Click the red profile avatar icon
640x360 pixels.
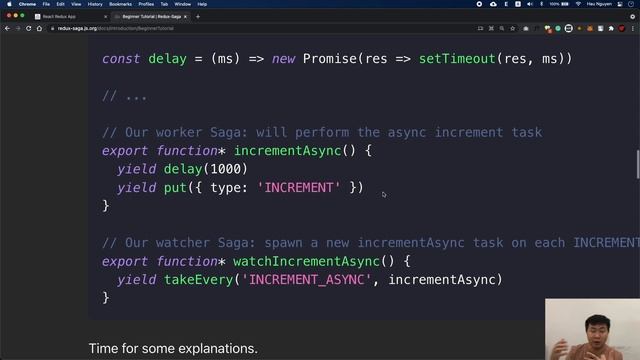tap(622, 29)
